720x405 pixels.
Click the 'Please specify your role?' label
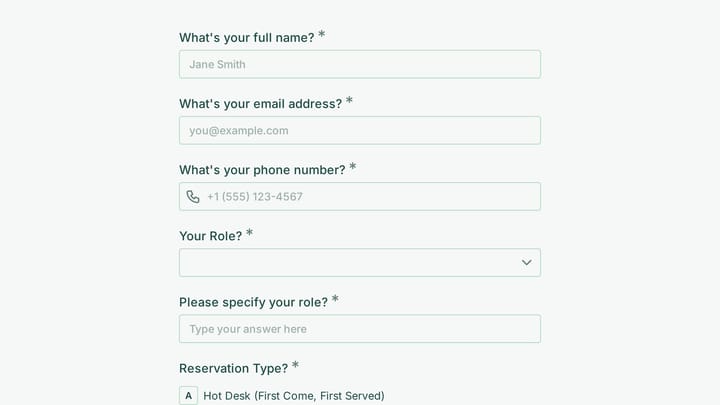click(253, 302)
